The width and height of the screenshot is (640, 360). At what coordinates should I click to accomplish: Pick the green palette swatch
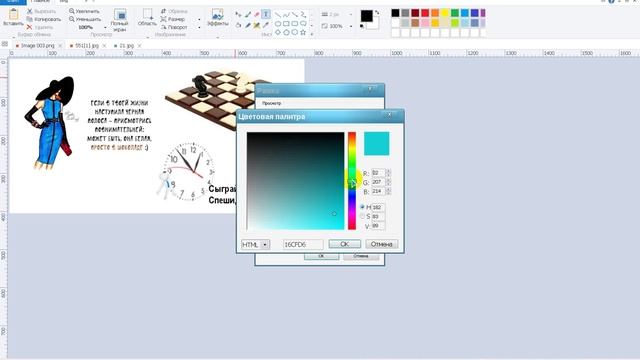(455, 13)
